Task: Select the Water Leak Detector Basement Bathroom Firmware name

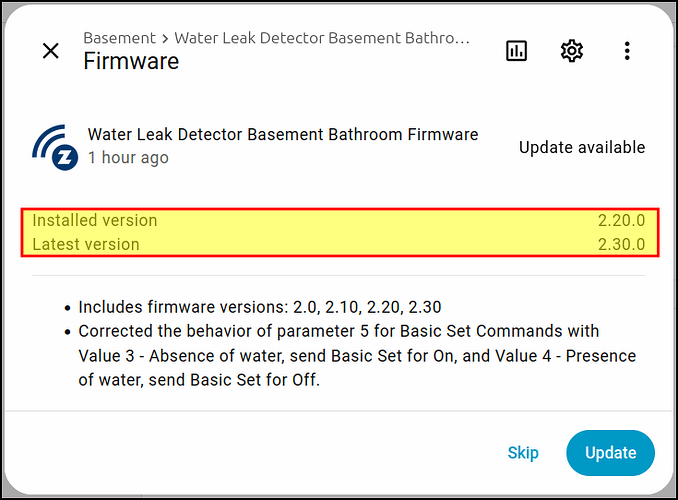Action: (283, 134)
